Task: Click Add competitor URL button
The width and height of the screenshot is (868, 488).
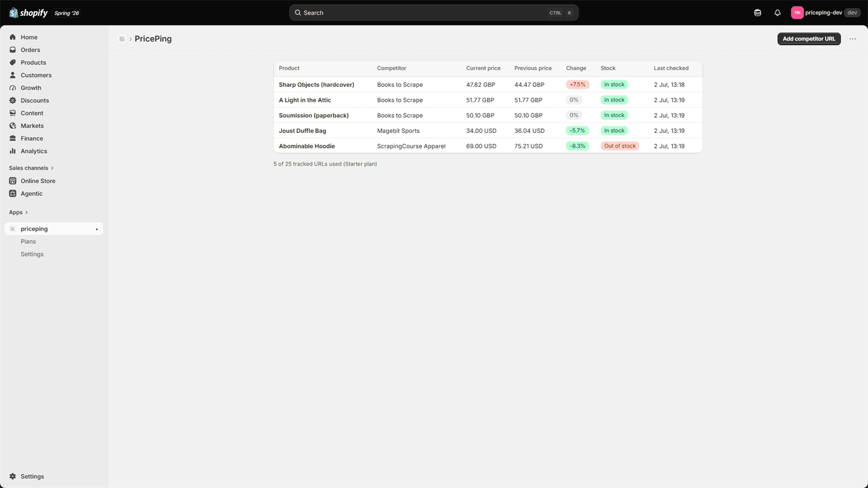Action: [809, 39]
